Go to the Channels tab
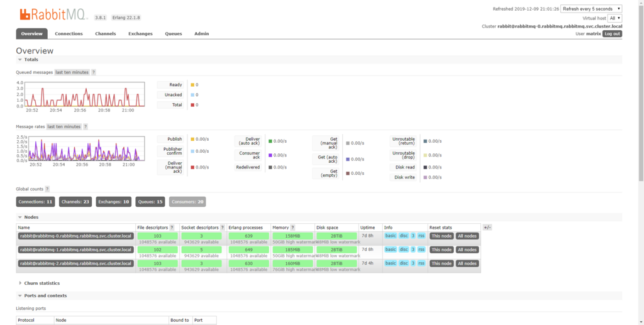 coord(105,34)
